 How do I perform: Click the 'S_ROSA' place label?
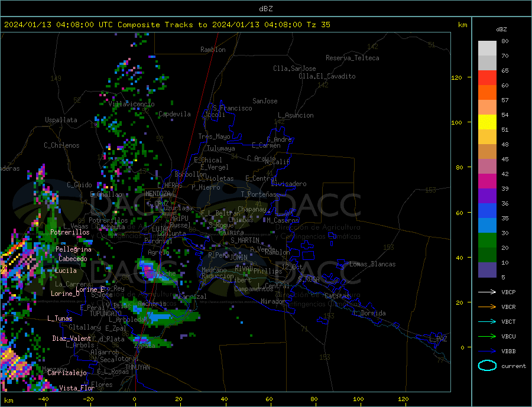click(309, 279)
